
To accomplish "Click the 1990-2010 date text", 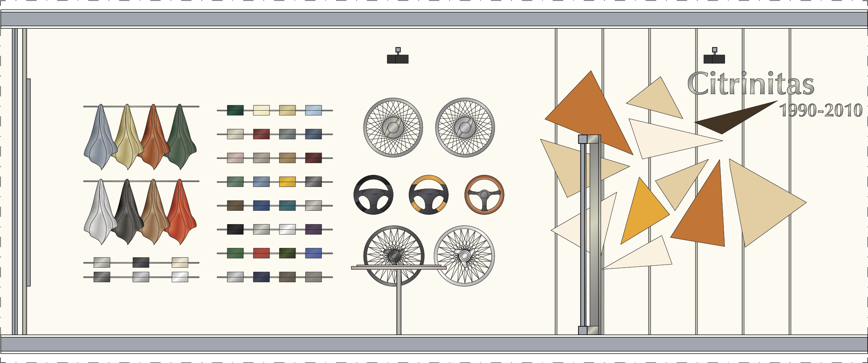I will point(821,110).
